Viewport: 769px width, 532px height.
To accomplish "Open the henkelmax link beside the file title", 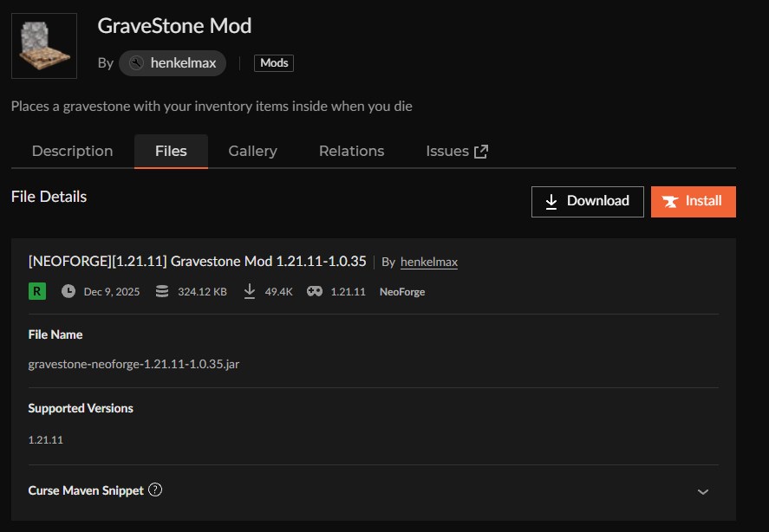I will [428, 262].
